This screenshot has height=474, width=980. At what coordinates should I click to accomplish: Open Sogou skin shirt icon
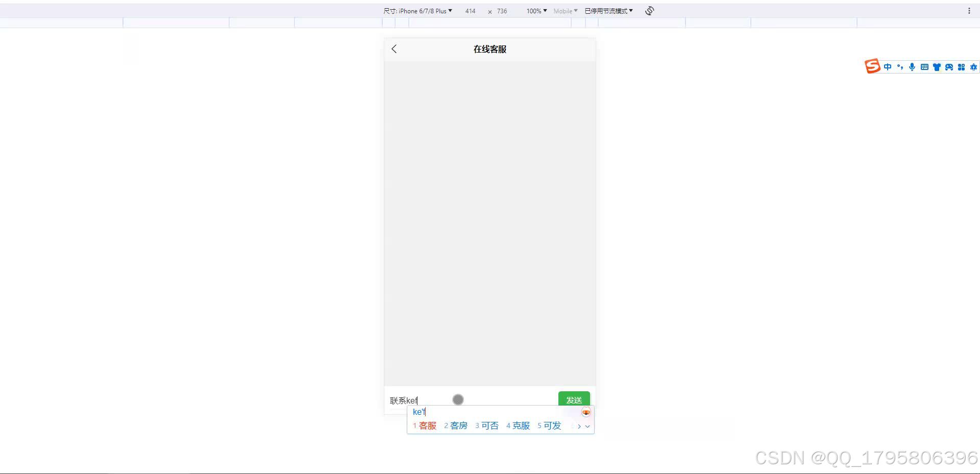[937, 67]
